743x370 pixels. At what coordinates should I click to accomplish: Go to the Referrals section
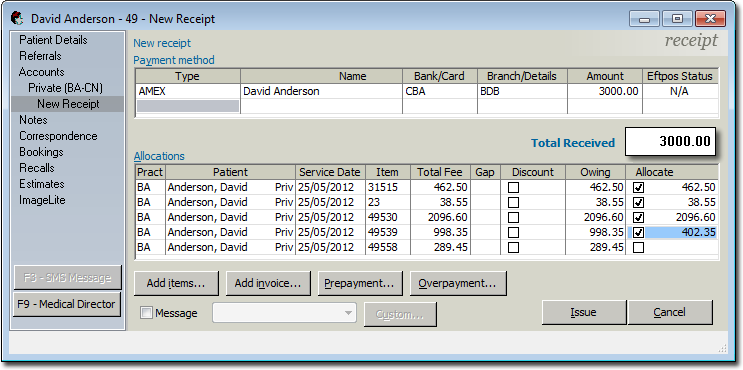pos(40,56)
